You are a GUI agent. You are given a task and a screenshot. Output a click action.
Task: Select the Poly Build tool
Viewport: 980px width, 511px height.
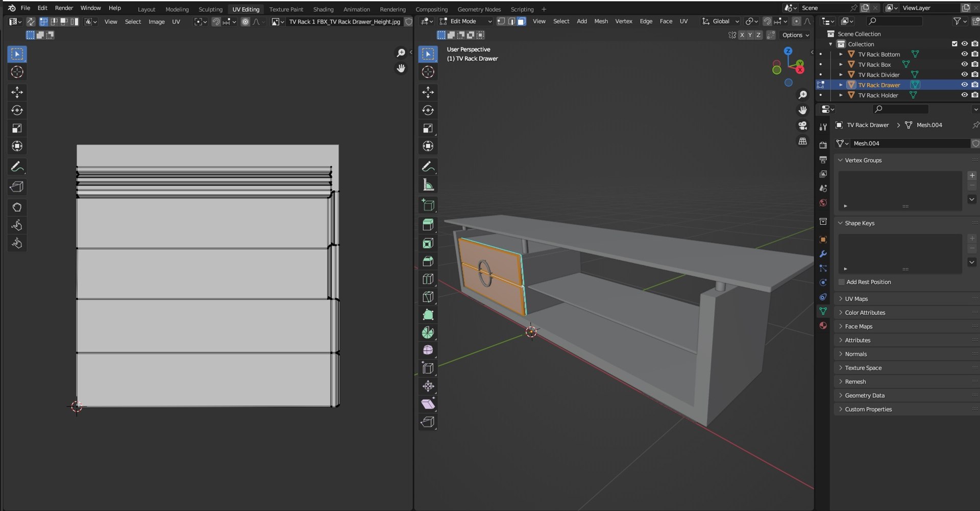point(428,315)
